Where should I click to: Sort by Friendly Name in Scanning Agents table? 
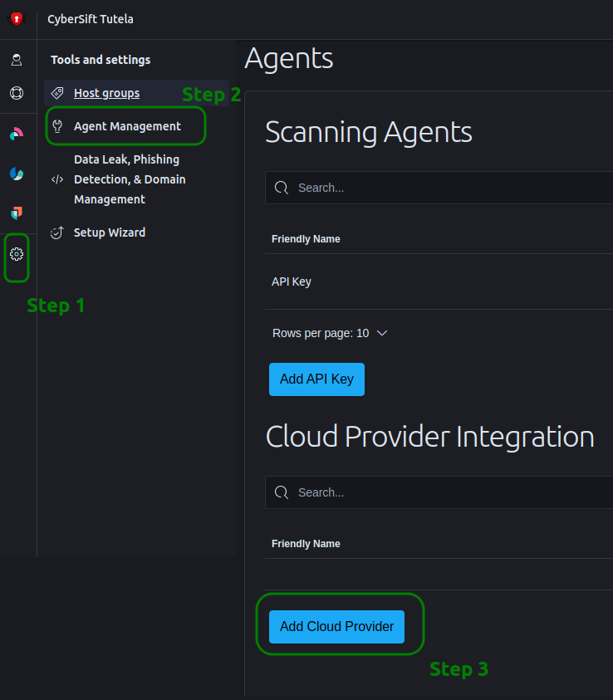[x=306, y=239]
